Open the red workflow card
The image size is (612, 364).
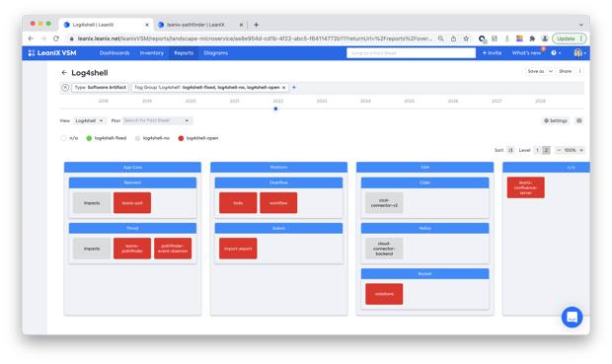(278, 203)
